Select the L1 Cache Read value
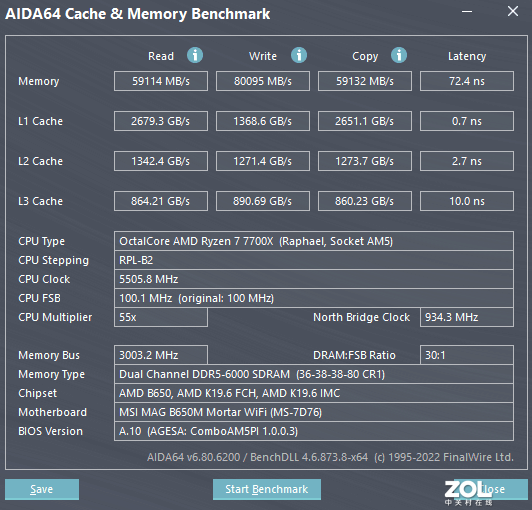The width and height of the screenshot is (532, 510). [161, 121]
